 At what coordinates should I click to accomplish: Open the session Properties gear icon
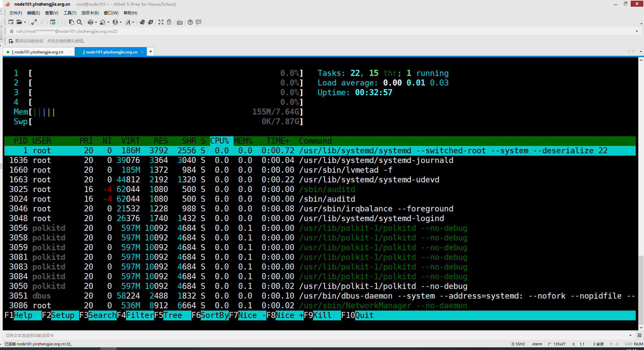[53, 22]
